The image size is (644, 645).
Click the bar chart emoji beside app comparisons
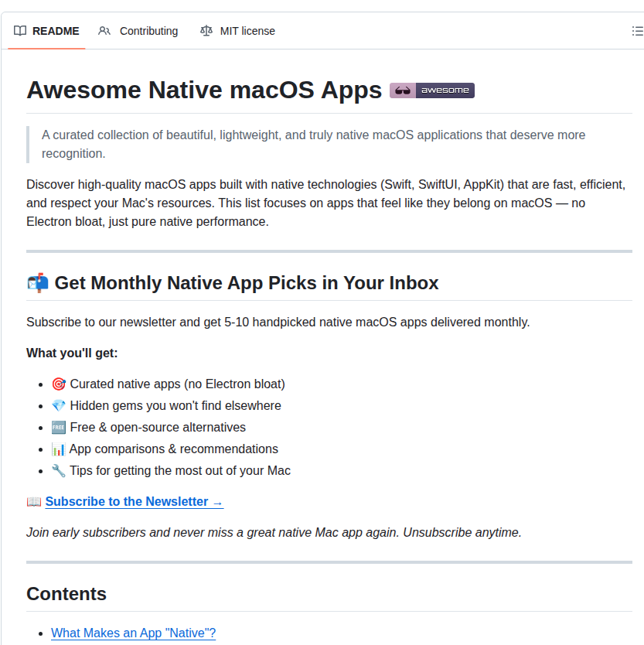point(60,449)
